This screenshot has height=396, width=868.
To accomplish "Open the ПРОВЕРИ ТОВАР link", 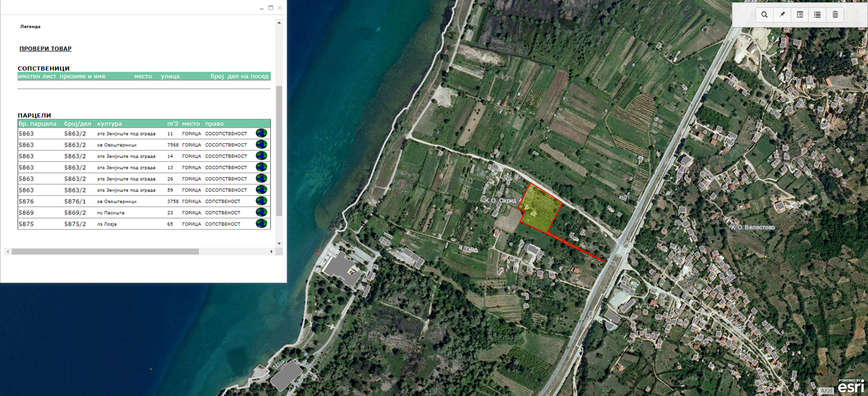I will coord(45,49).
